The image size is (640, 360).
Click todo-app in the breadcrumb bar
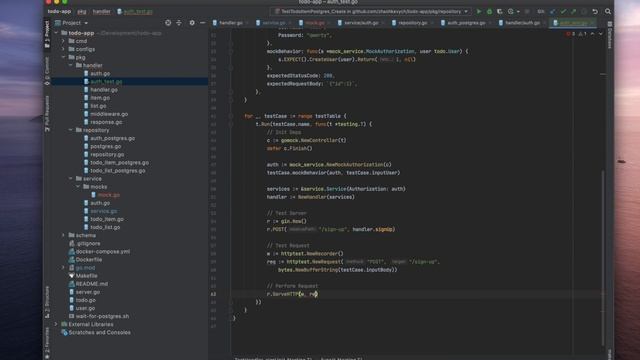[59, 11]
